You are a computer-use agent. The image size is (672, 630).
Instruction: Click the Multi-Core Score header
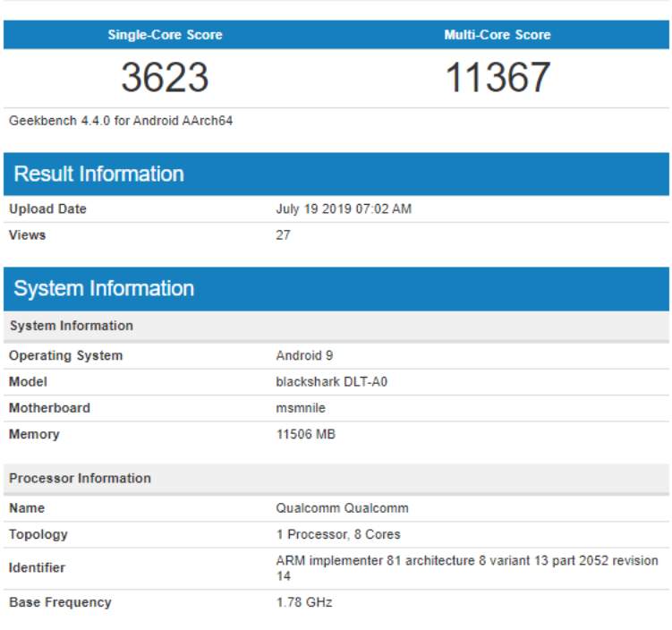[497, 35]
